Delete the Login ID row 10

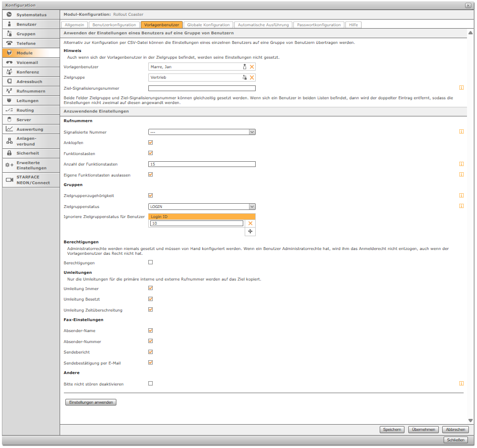[250, 223]
